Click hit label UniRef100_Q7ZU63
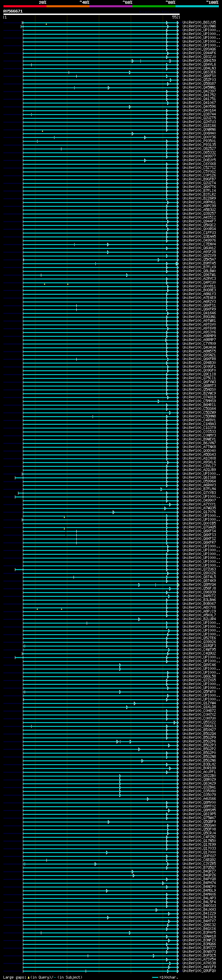Screen dimensions: 222x980 [199, 569]
